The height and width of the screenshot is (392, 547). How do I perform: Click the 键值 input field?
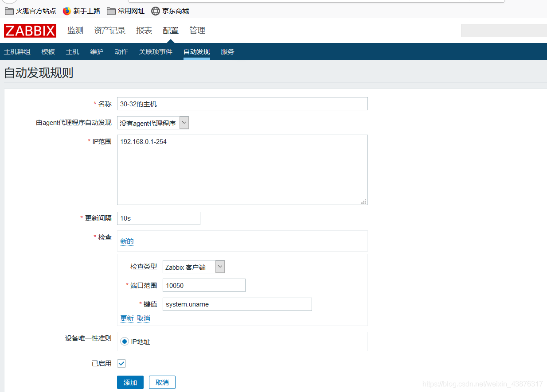pos(237,304)
